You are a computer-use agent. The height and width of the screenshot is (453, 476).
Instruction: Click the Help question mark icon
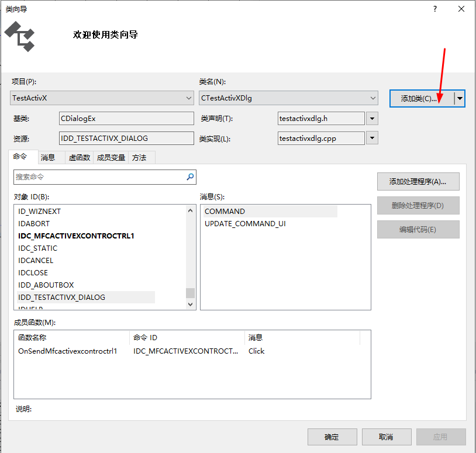[x=436, y=9]
